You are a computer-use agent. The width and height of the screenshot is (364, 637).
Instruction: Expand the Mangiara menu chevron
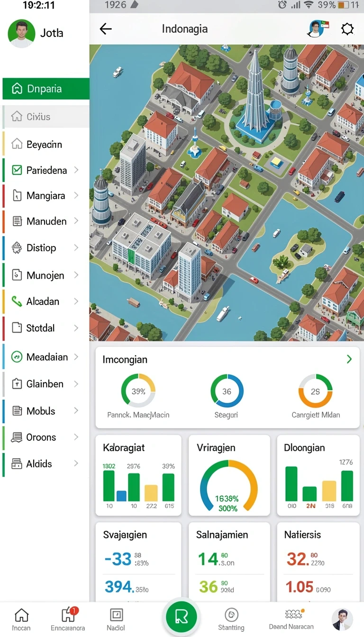point(76,195)
